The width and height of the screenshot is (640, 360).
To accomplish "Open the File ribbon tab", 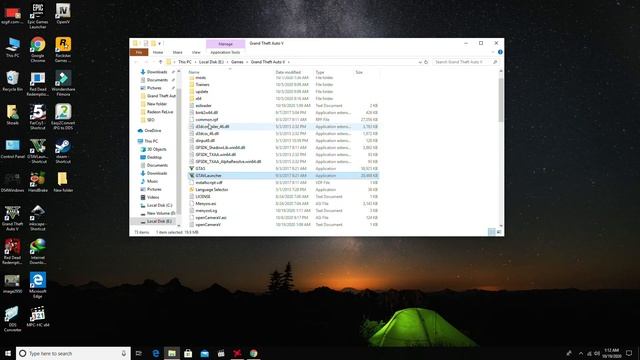I will click(139, 52).
